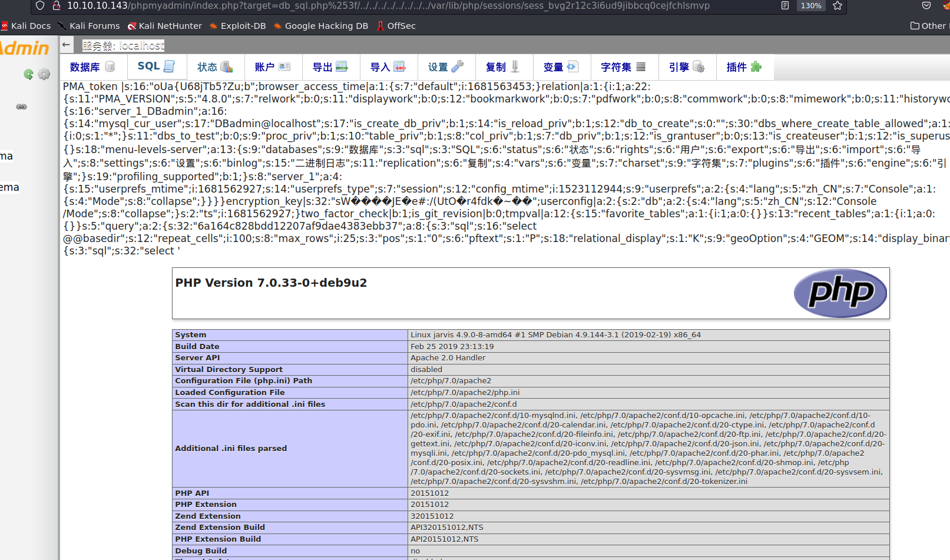Select the Virtual Directory Support label

(x=229, y=370)
